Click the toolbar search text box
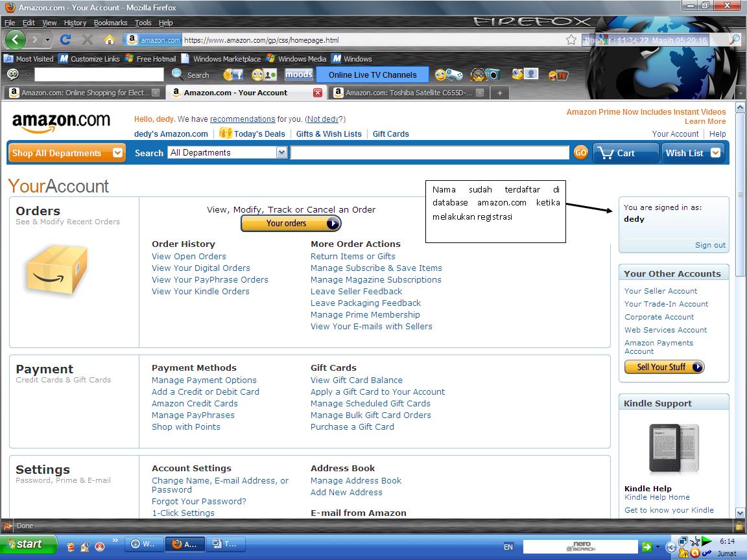The width and height of the screenshot is (747, 560). [x=99, y=75]
